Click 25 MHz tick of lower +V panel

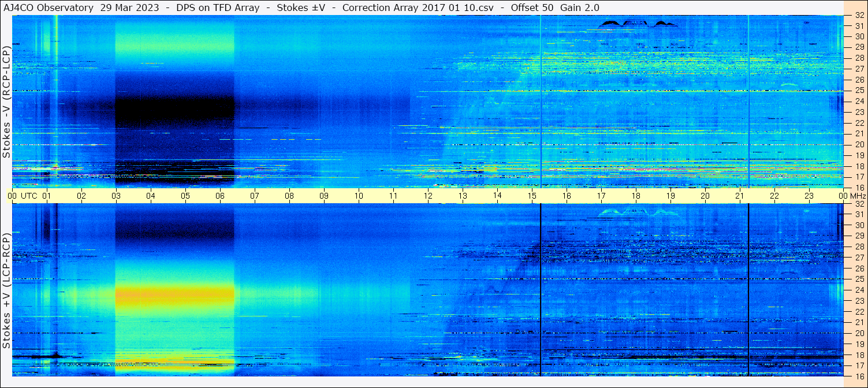tap(859, 279)
